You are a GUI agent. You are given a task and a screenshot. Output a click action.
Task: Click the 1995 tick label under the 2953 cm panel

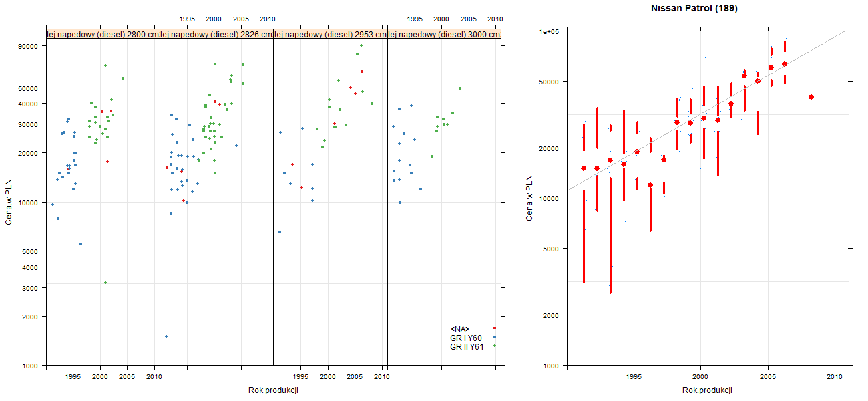click(300, 377)
